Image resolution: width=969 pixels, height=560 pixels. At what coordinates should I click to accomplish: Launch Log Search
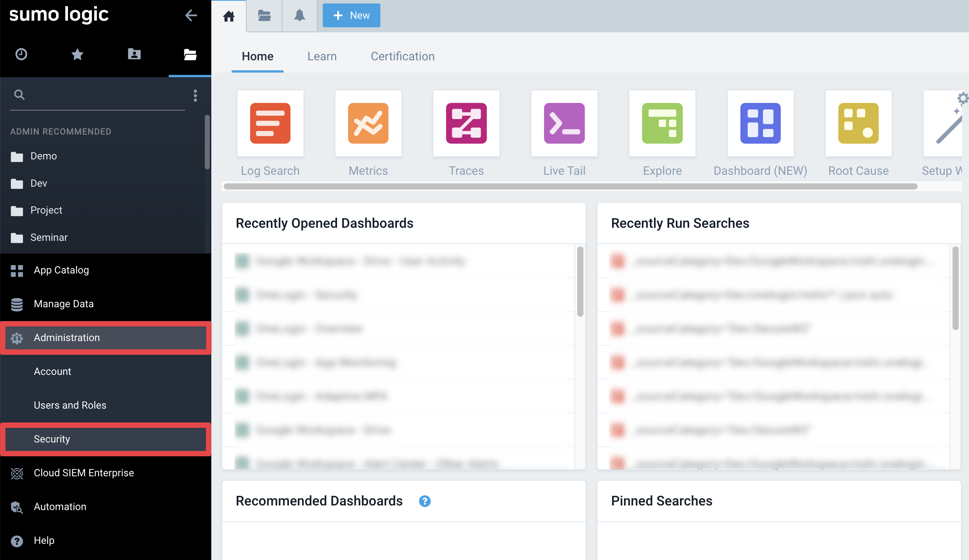[x=270, y=123]
